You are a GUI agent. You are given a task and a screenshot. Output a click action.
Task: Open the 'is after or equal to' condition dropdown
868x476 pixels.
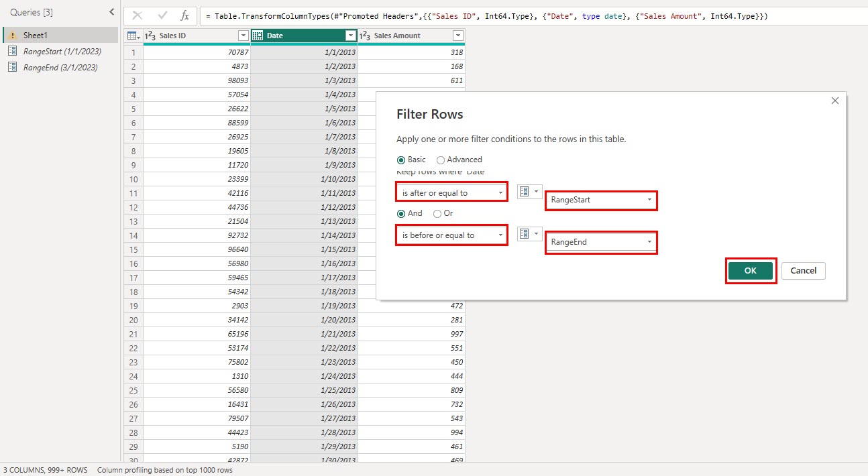(499, 192)
